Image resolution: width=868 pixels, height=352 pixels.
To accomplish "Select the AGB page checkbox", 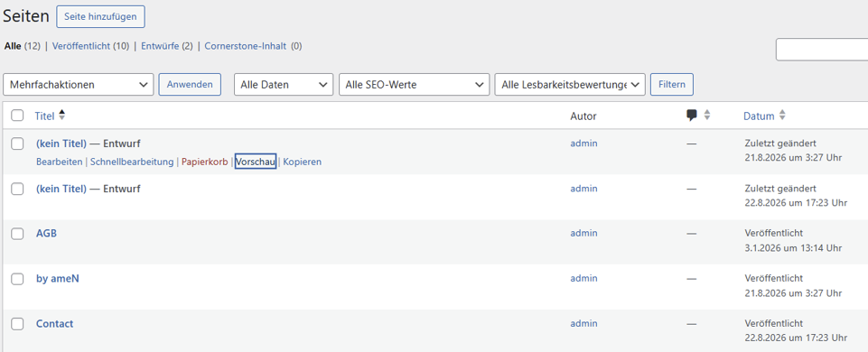I will [18, 234].
